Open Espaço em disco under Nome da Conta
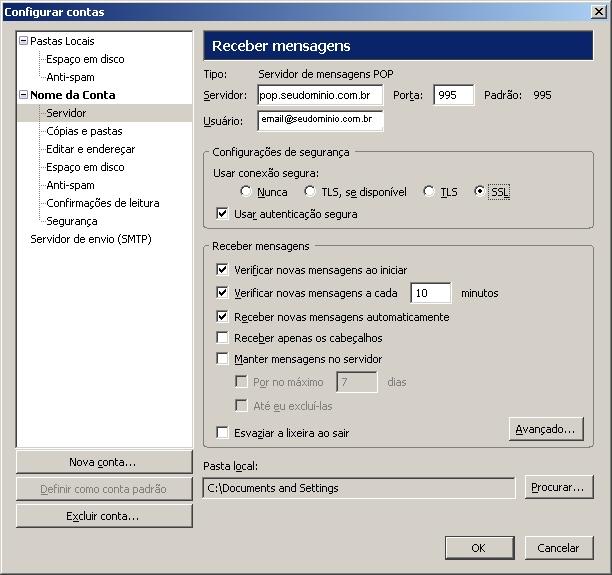The width and height of the screenshot is (612, 575). tap(85, 167)
